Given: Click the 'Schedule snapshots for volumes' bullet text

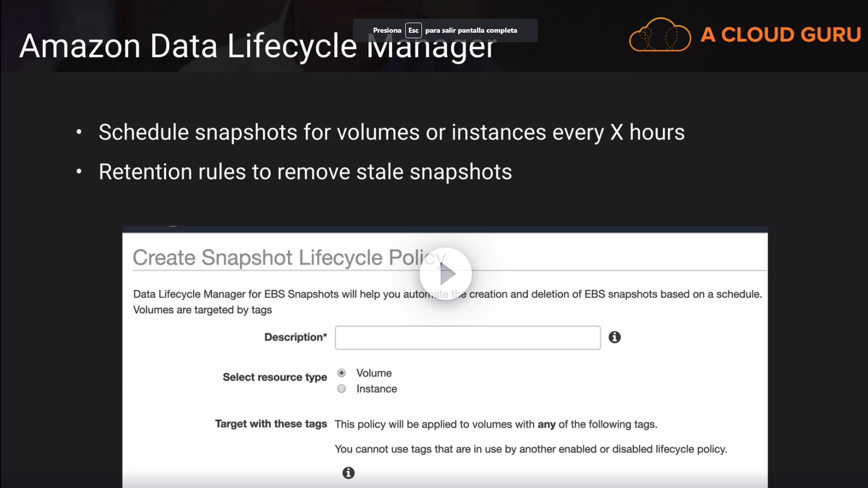Looking at the screenshot, I should pos(391,133).
